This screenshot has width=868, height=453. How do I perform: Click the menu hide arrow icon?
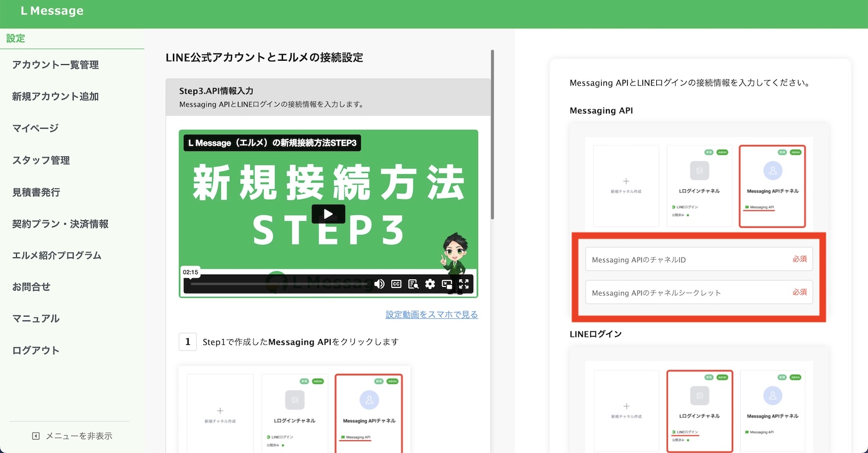point(36,436)
